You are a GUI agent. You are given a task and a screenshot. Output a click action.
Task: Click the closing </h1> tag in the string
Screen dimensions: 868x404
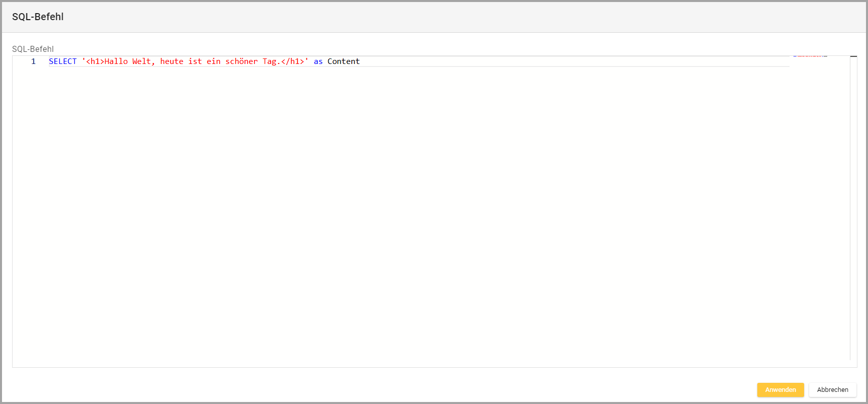click(x=293, y=61)
